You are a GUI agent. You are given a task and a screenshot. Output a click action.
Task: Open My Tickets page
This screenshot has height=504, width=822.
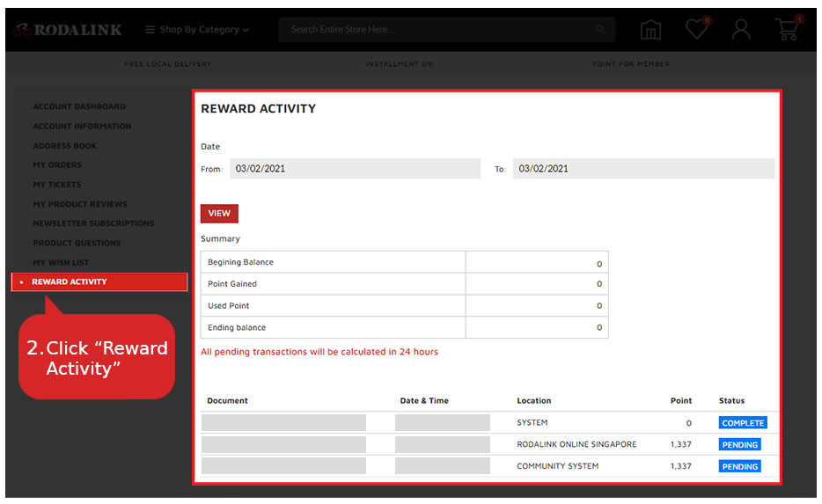click(x=57, y=185)
